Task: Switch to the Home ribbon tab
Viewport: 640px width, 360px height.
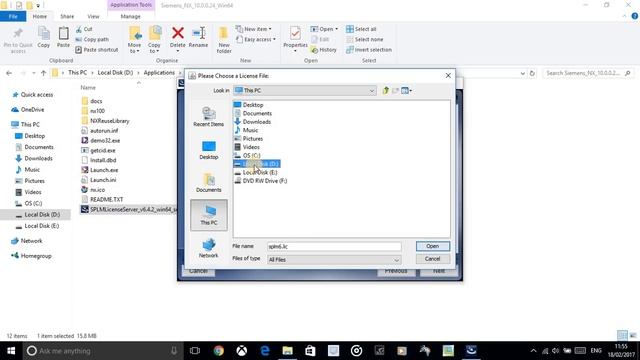Action: tap(40, 16)
